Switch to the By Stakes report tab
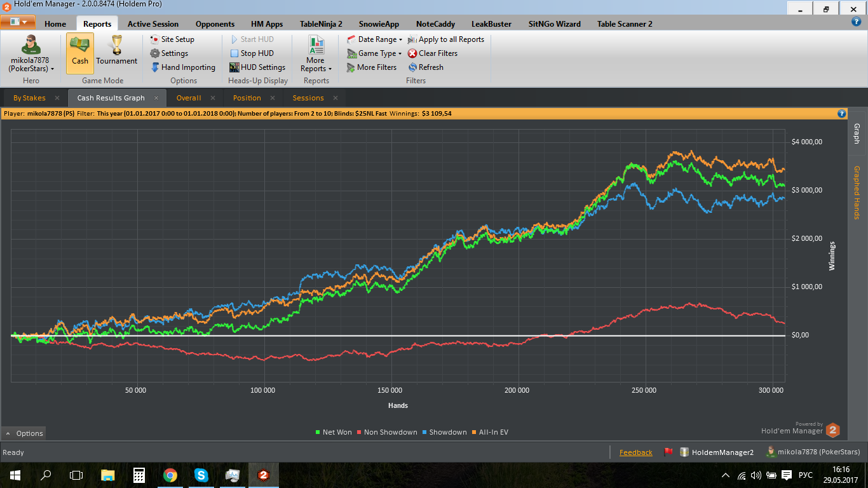Screen dimensions: 868x488 tap(29, 98)
